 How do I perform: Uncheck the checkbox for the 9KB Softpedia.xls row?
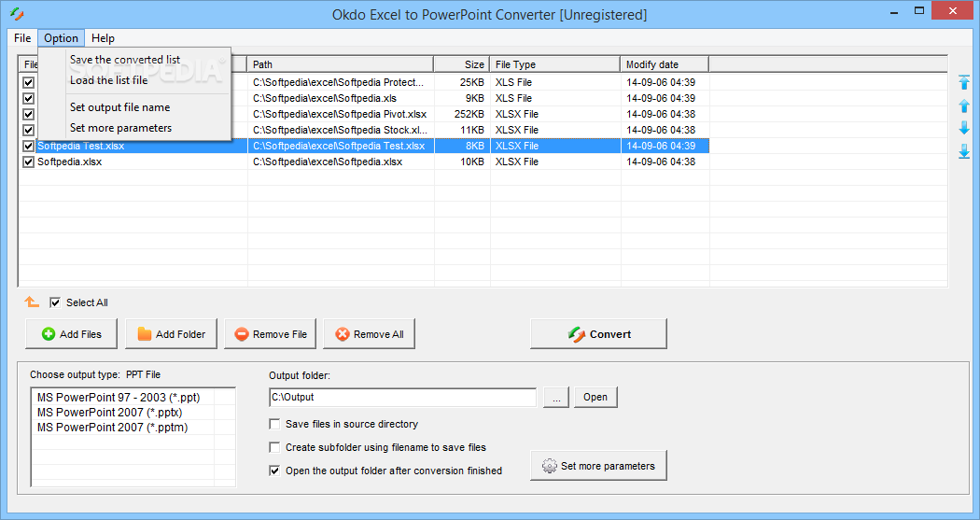(x=28, y=98)
